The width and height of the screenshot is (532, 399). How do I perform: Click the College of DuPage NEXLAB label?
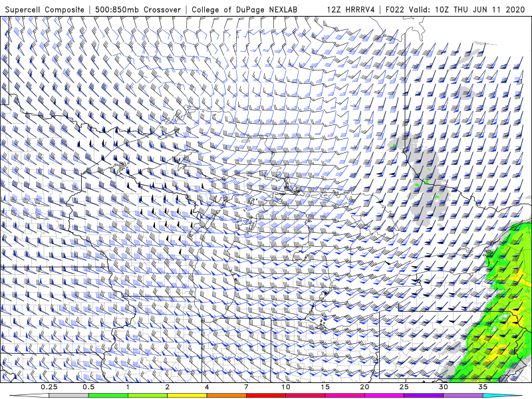[x=244, y=10]
